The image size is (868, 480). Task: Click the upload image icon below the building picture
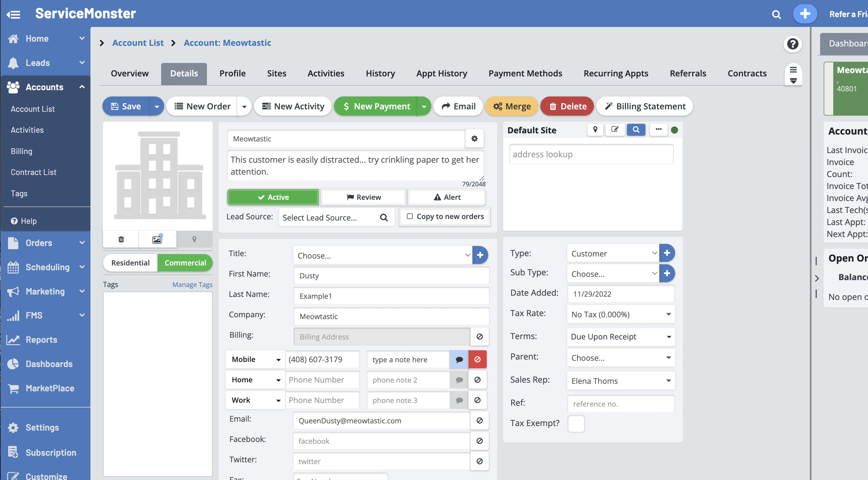pos(157,239)
